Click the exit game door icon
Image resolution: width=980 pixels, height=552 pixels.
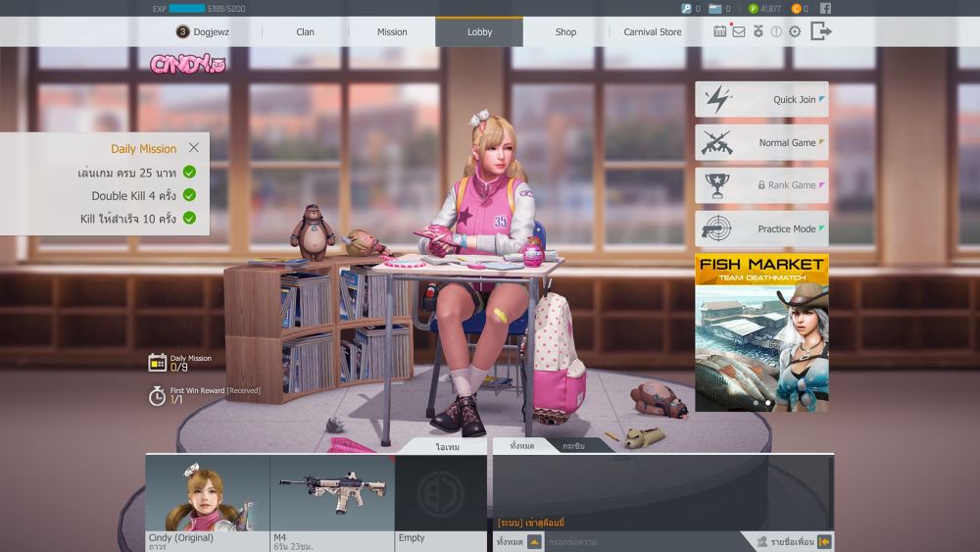point(821,31)
